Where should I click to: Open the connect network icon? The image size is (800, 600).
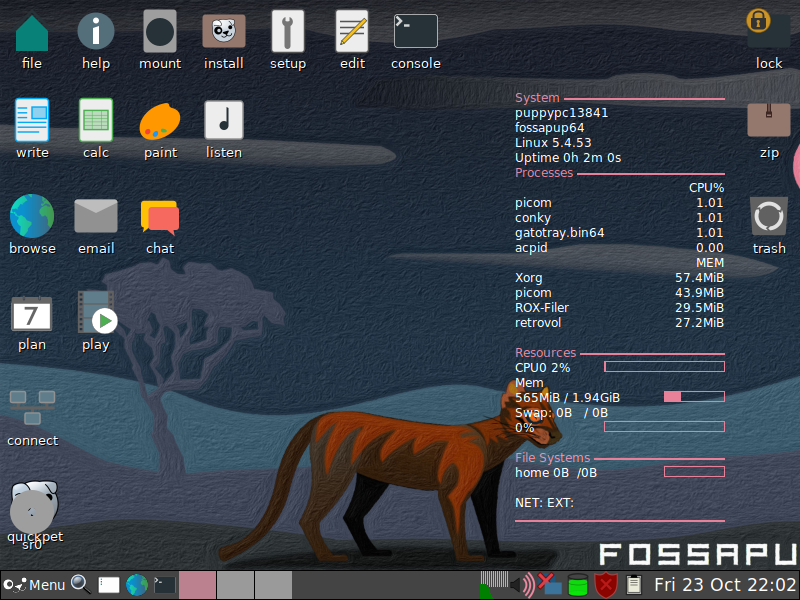(x=33, y=408)
